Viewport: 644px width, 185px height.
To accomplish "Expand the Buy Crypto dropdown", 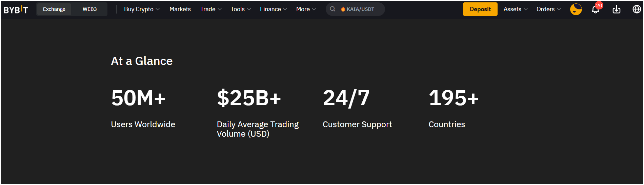I will tap(142, 9).
